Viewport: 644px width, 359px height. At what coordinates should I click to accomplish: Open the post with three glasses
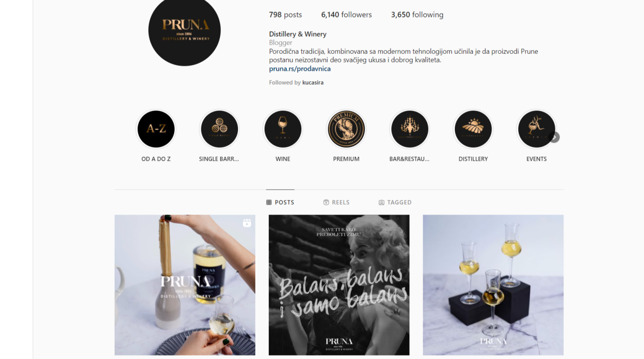493,285
